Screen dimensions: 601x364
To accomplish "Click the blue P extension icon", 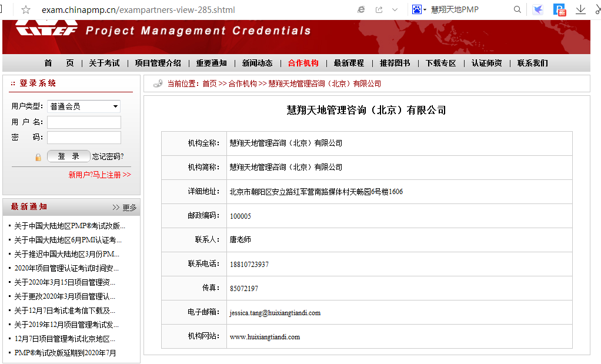I will tap(559, 9).
